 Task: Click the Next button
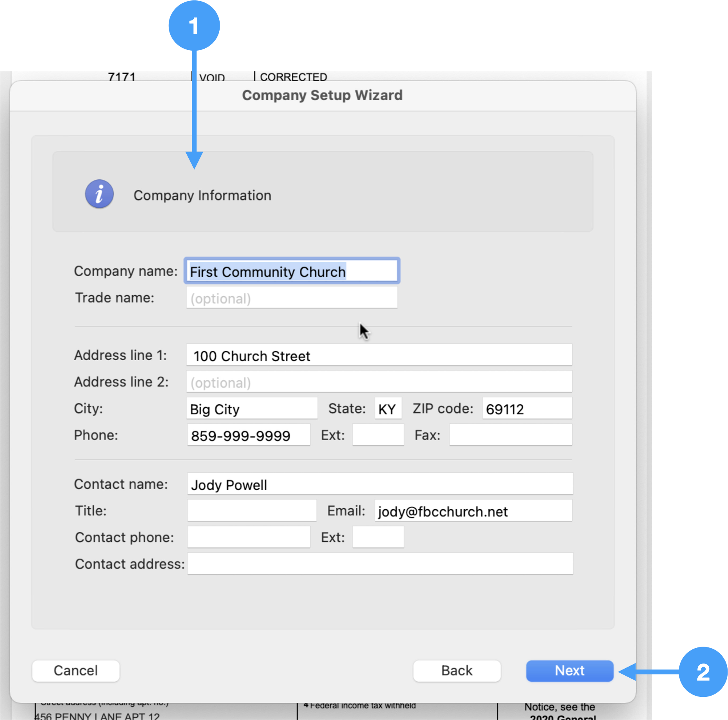[x=569, y=671]
